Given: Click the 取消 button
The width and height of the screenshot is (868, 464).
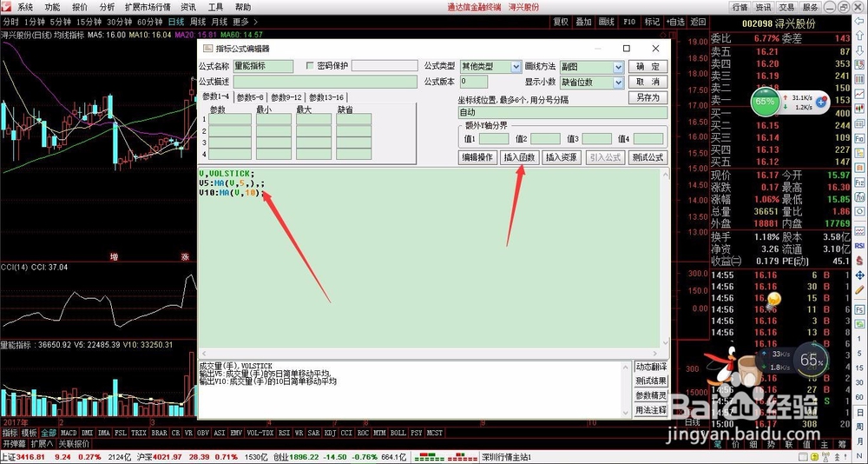Looking at the screenshot, I should pyautogui.click(x=648, y=82).
